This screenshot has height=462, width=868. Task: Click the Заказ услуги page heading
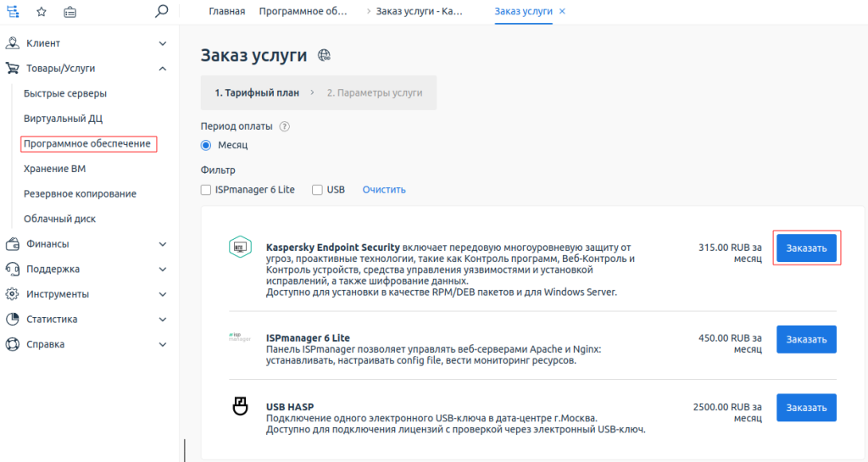(x=253, y=55)
